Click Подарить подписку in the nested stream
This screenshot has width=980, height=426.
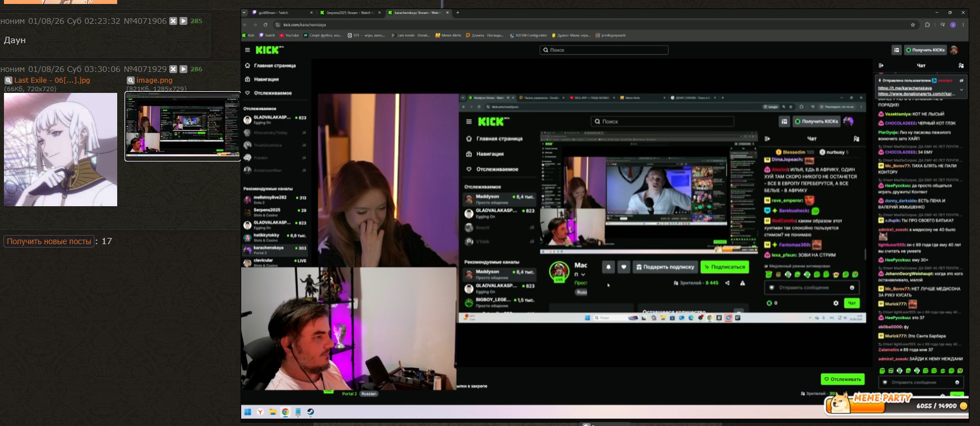[x=664, y=267]
